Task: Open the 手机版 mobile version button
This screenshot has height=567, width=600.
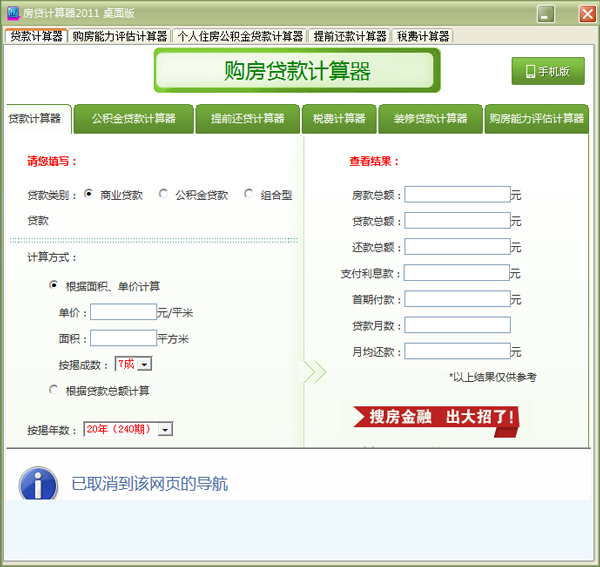Action: (548, 71)
